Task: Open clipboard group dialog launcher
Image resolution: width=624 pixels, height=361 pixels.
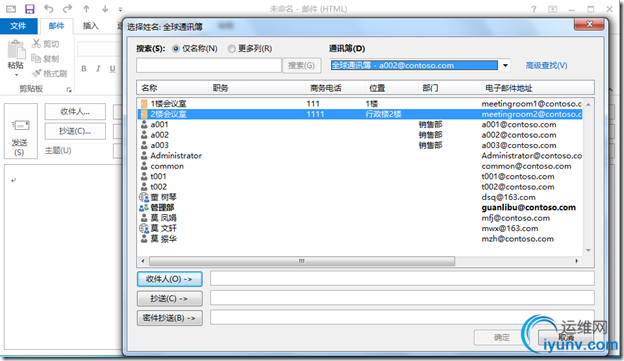Action: (x=69, y=90)
